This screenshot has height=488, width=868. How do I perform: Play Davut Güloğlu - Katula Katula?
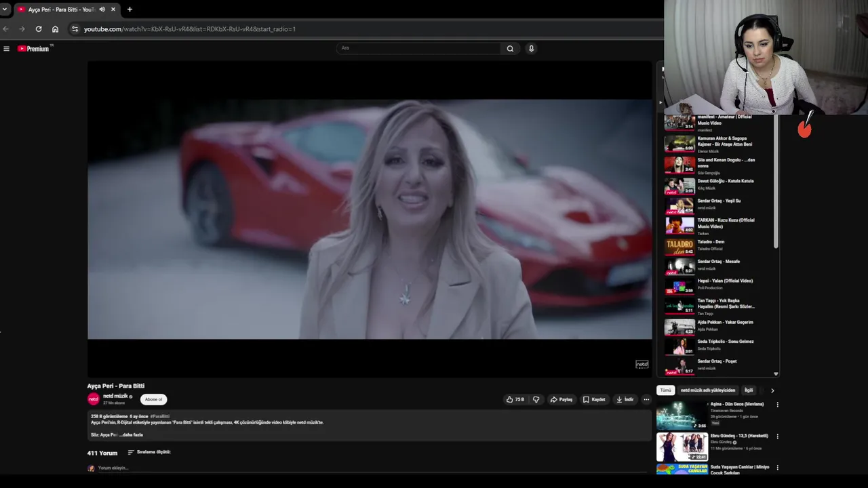click(x=719, y=186)
